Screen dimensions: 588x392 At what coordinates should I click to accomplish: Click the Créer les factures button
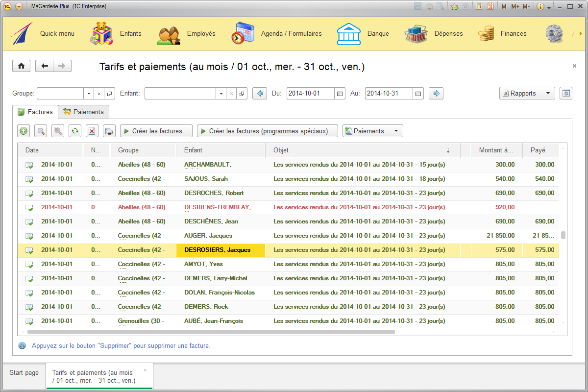coord(156,131)
